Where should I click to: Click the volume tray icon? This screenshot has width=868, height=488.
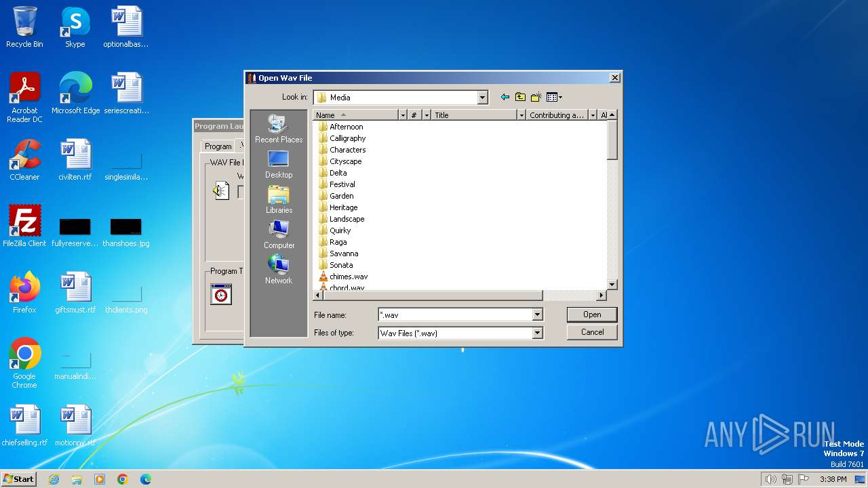[x=770, y=479]
